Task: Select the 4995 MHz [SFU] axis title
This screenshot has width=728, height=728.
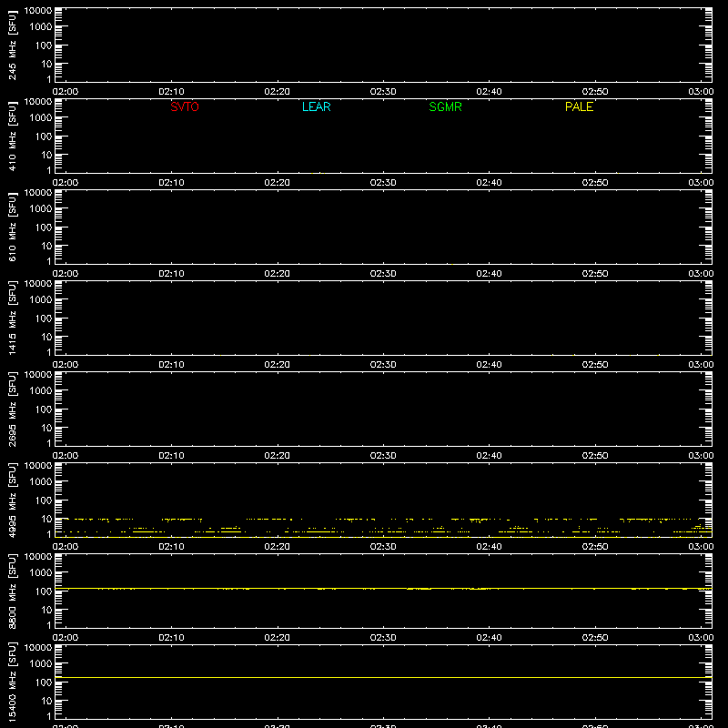Action: pyautogui.click(x=12, y=500)
